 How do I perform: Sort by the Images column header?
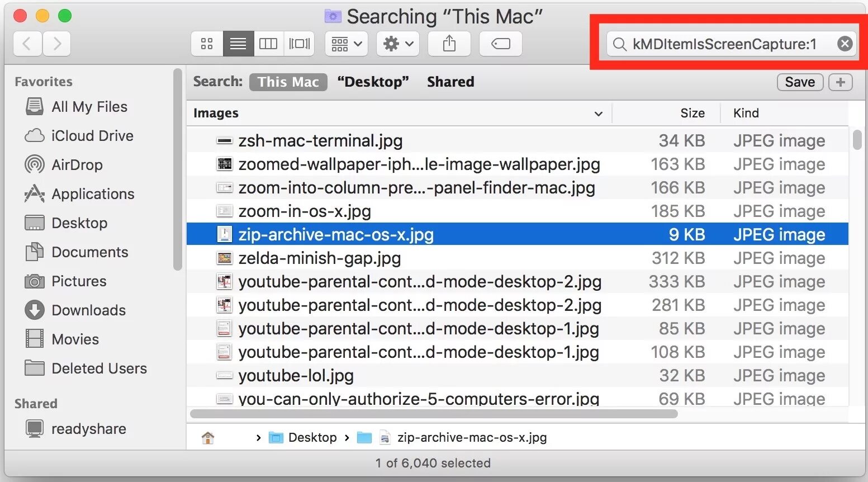(x=399, y=113)
